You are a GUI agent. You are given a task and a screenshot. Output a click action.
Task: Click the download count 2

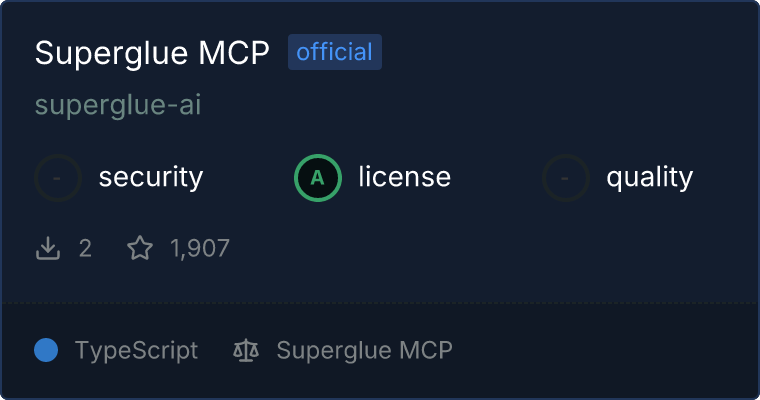85,248
